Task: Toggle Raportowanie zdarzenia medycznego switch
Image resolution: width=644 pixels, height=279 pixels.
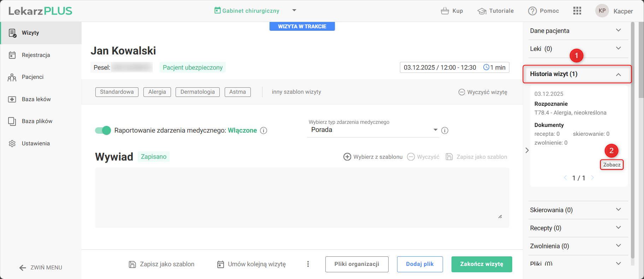Action: [x=103, y=130]
